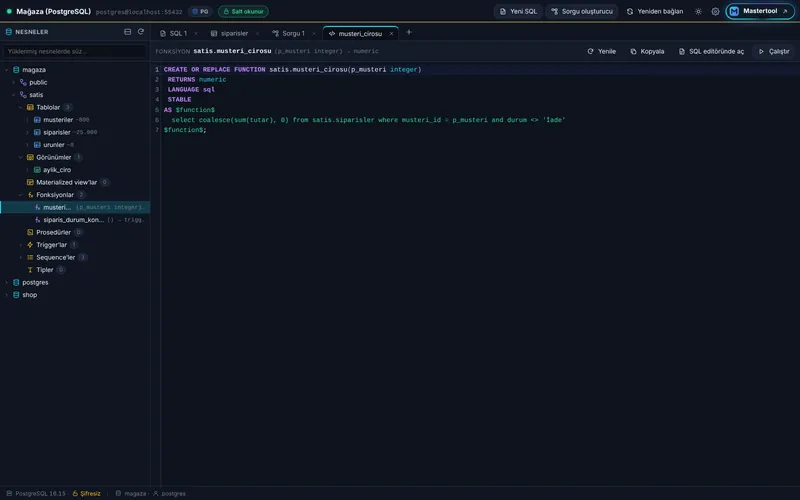Open the Mastertool button
This screenshot has height=500, width=800.
point(760,11)
